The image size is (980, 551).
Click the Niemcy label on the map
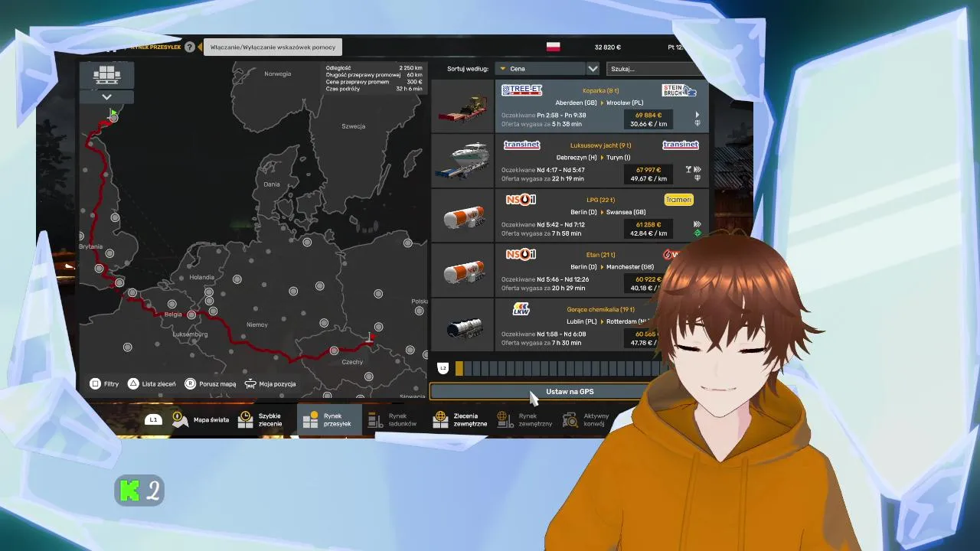coord(257,324)
